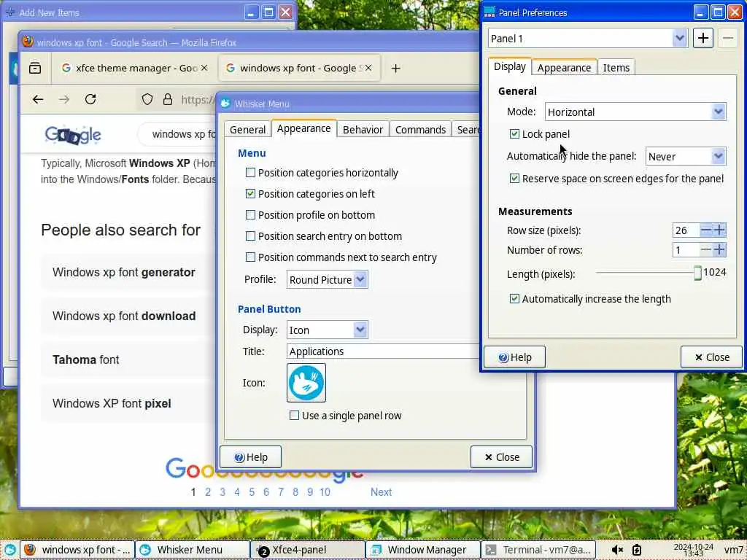Click the site padlock security icon
Viewport: 747px width, 560px height.
click(167, 99)
